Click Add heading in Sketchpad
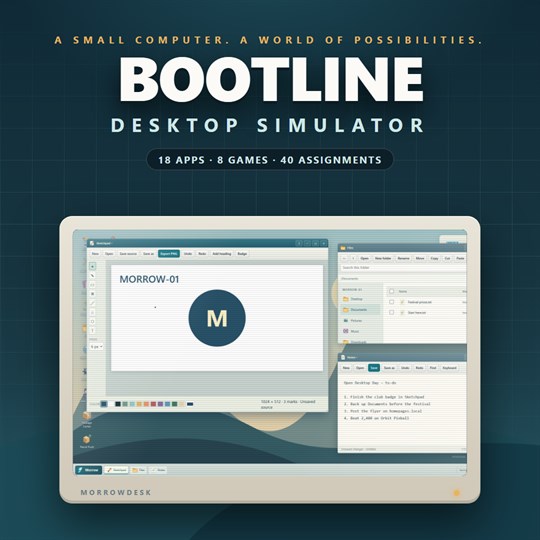Image resolution: width=540 pixels, height=540 pixels. (222, 253)
